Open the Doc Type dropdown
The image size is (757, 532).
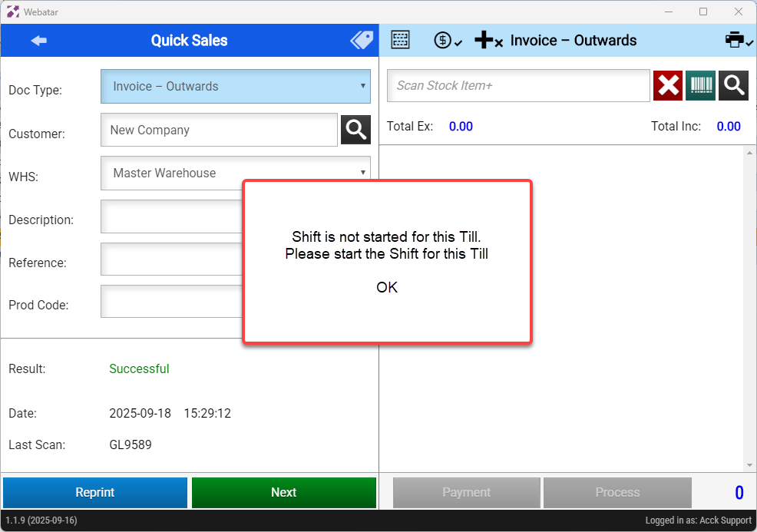[x=236, y=87]
